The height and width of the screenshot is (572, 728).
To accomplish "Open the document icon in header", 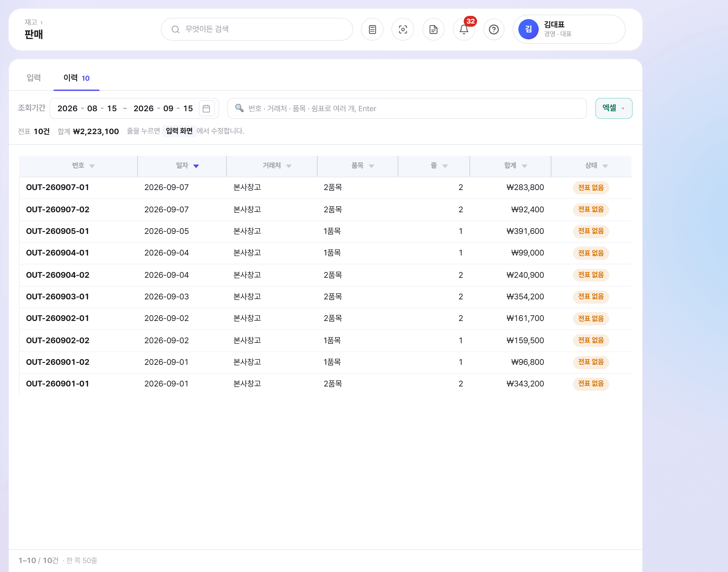I will (434, 30).
